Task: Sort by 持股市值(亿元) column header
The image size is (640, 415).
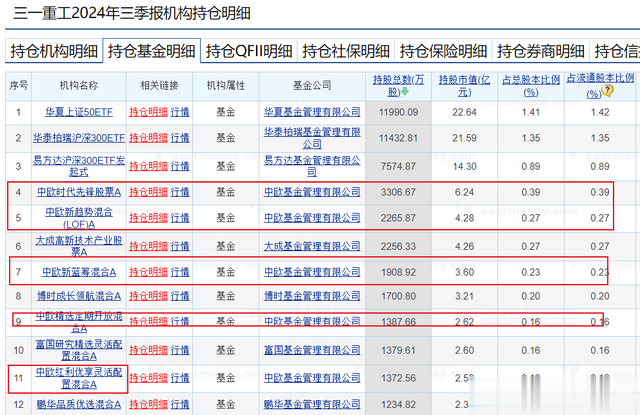Action: pos(464,86)
